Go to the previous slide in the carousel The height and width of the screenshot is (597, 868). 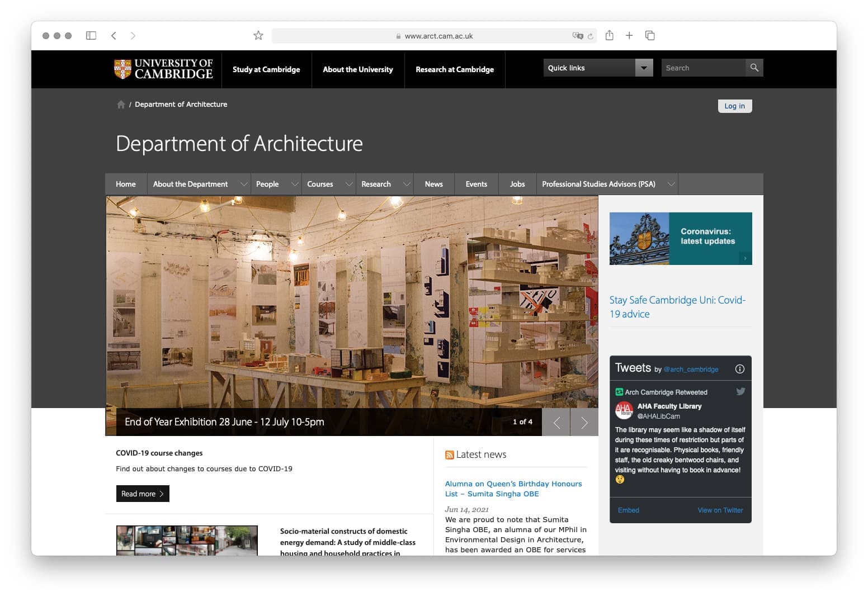coord(556,423)
